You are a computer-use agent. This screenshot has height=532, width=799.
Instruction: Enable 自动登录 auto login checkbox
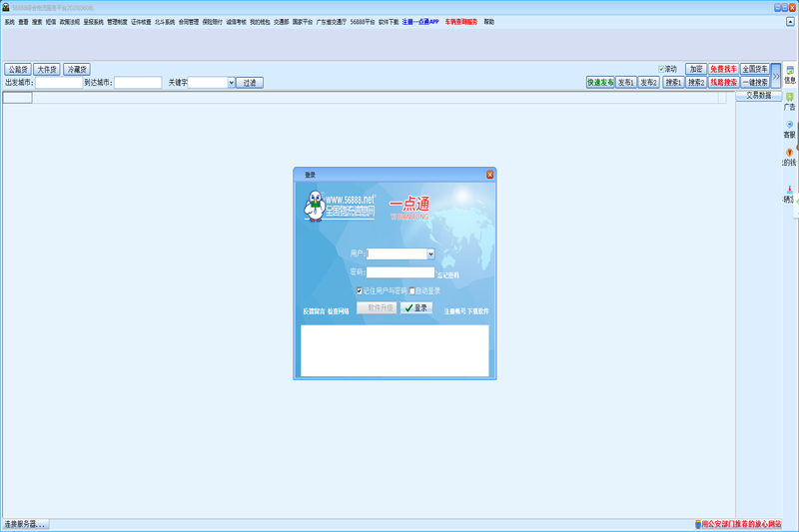(411, 291)
